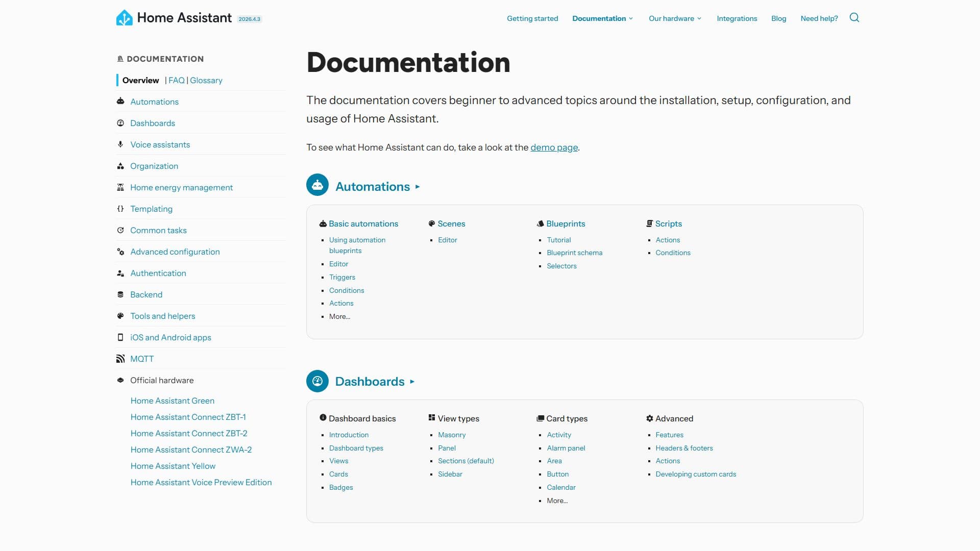This screenshot has width=980, height=551.
Task: Click the Basic automations robot icon
Action: tap(323, 223)
